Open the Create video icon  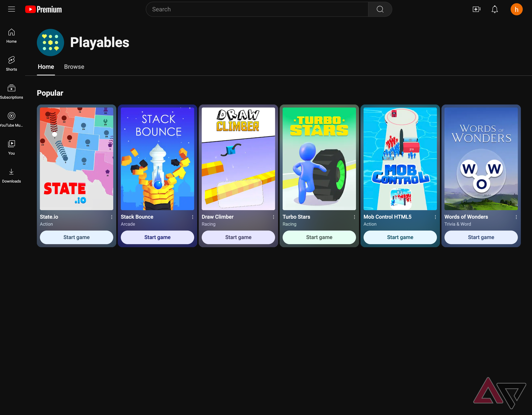pyautogui.click(x=476, y=9)
